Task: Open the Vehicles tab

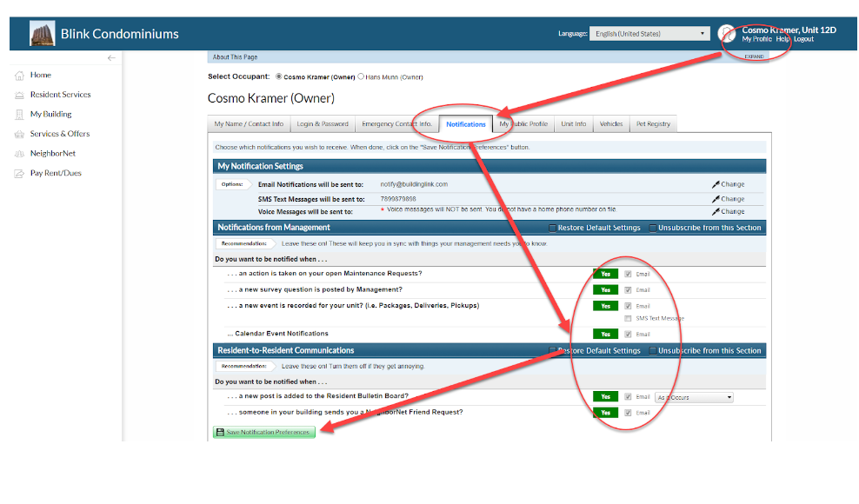Action: point(611,123)
